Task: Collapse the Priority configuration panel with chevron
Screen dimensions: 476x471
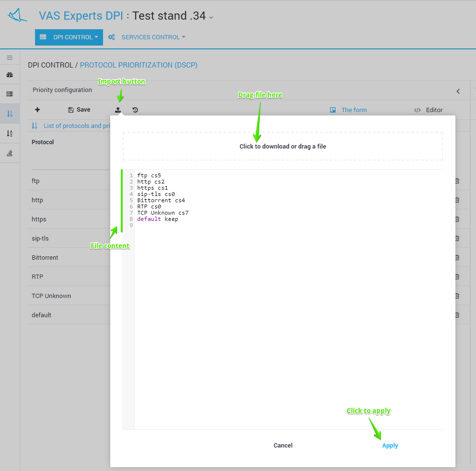Action: click(458, 91)
